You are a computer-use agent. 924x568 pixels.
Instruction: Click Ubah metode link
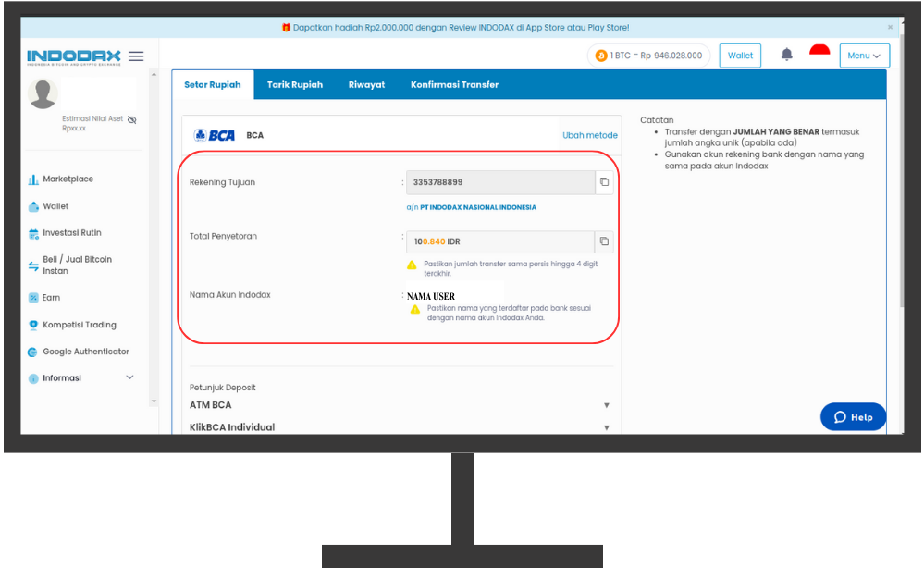coord(590,135)
